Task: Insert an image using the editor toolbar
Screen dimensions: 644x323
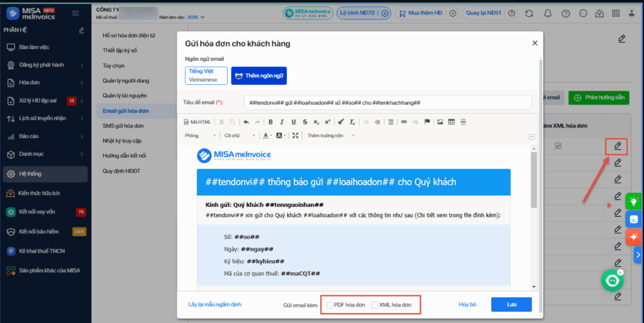Action: point(440,122)
